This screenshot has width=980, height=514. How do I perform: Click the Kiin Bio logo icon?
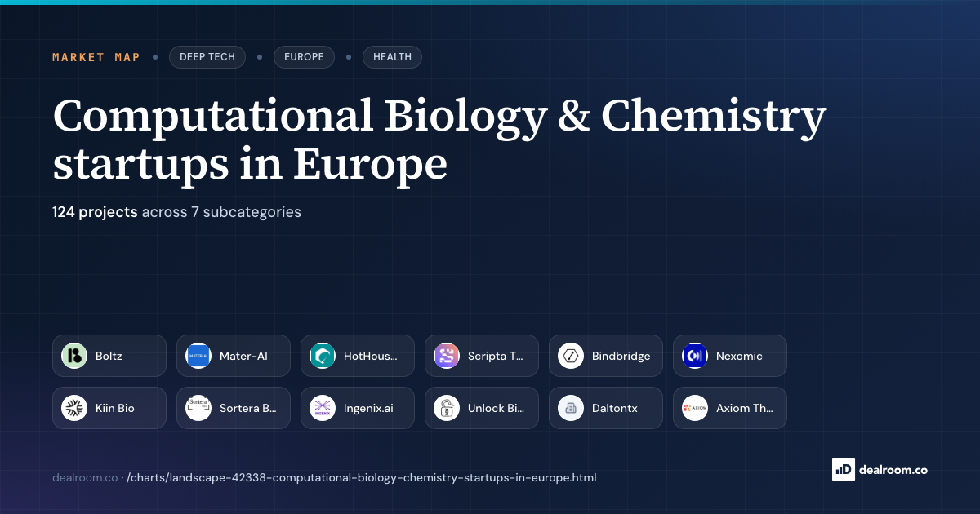pyautogui.click(x=74, y=408)
